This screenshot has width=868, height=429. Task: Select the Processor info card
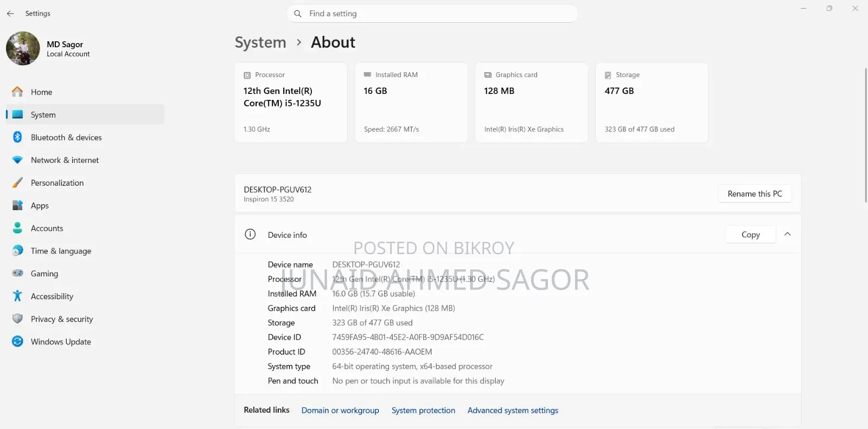(x=291, y=103)
